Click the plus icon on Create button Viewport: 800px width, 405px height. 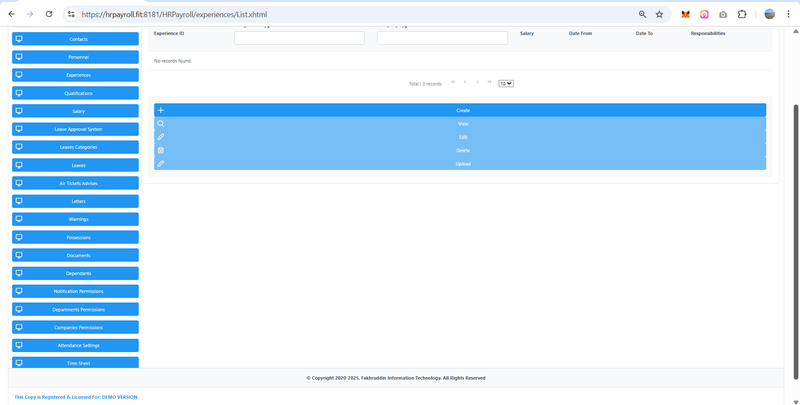tap(161, 110)
